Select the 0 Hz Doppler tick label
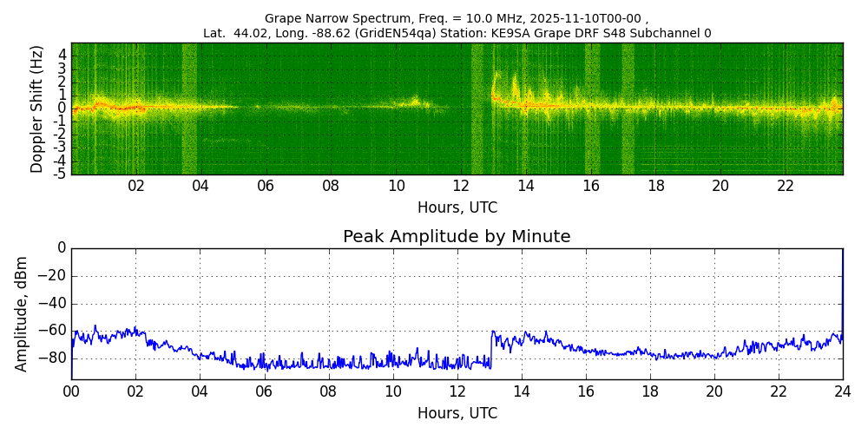Screen dimensions: 868x434 point(62,108)
